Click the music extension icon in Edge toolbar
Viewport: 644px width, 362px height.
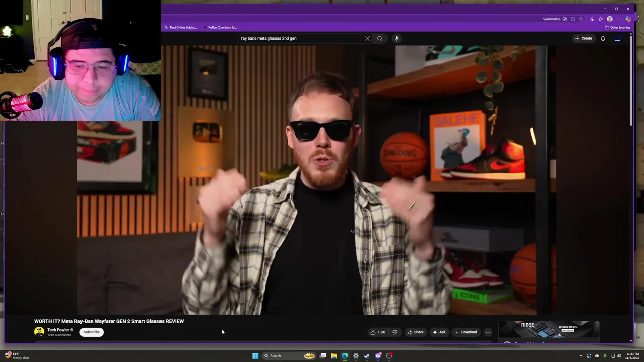[x=592, y=19]
